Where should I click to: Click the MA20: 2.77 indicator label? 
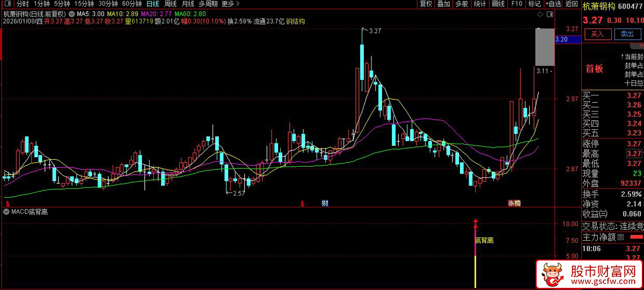(157, 13)
